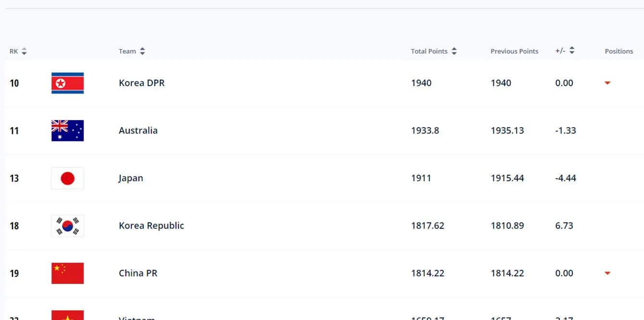Click the Australia flag icon
Image resolution: width=644 pixels, height=320 pixels.
tap(67, 131)
